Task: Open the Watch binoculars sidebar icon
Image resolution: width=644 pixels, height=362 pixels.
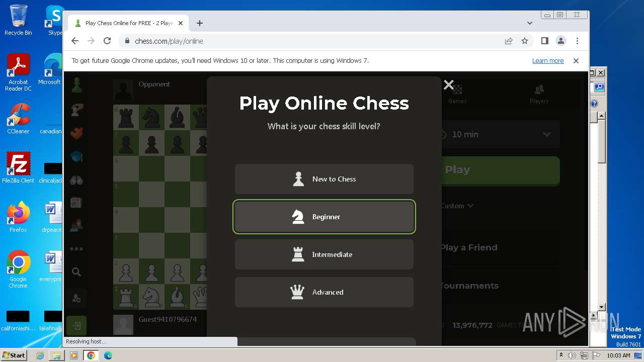Action: (76, 180)
